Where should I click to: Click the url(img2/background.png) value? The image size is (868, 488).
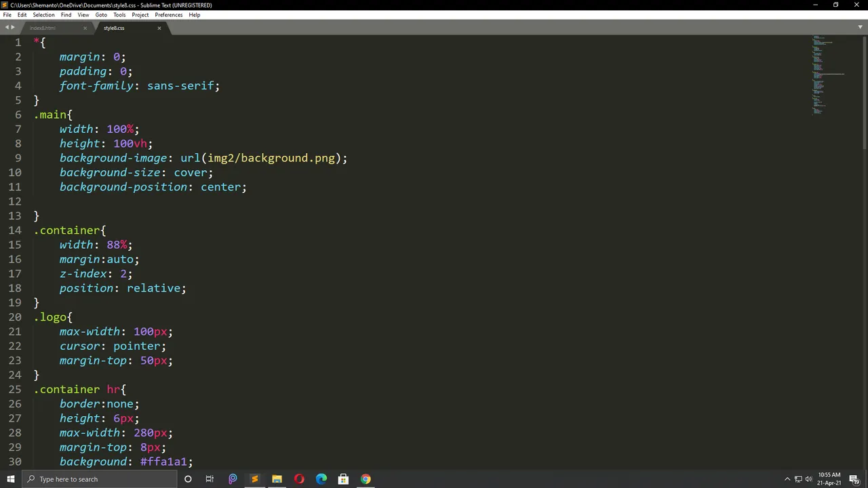(261, 158)
